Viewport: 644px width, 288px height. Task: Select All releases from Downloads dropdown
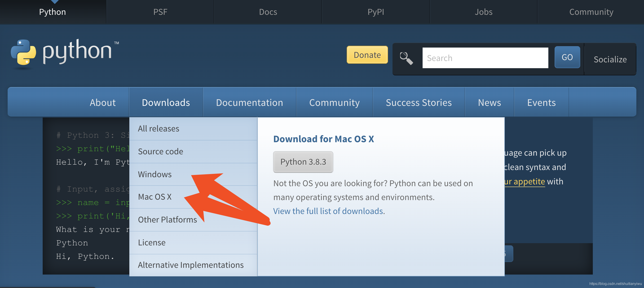pyautogui.click(x=193, y=129)
